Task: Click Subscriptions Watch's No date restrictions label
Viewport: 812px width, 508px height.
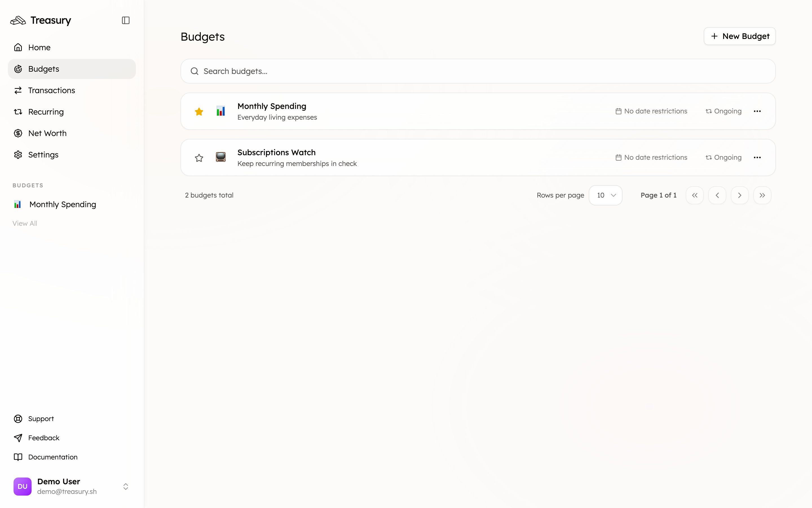Action: [656, 157]
